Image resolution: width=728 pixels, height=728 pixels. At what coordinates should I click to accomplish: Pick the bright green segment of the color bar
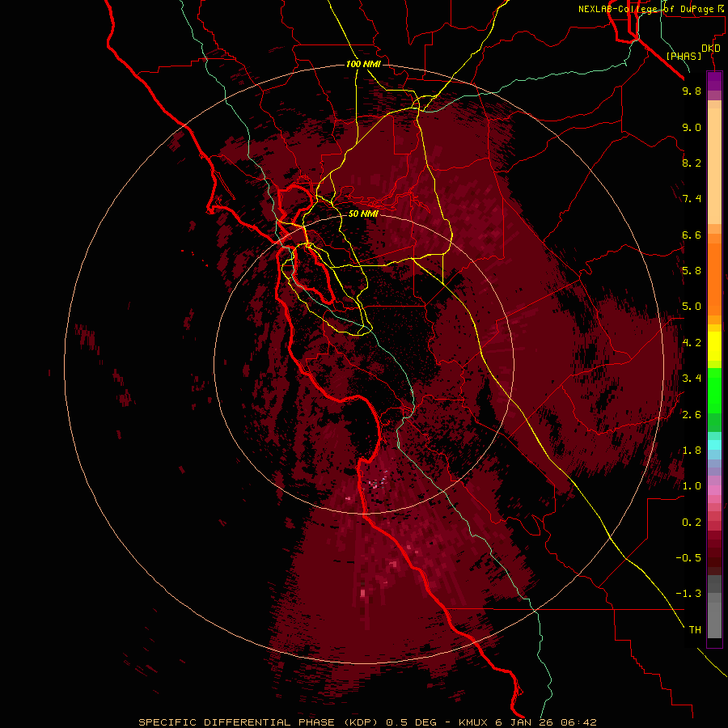click(x=714, y=390)
